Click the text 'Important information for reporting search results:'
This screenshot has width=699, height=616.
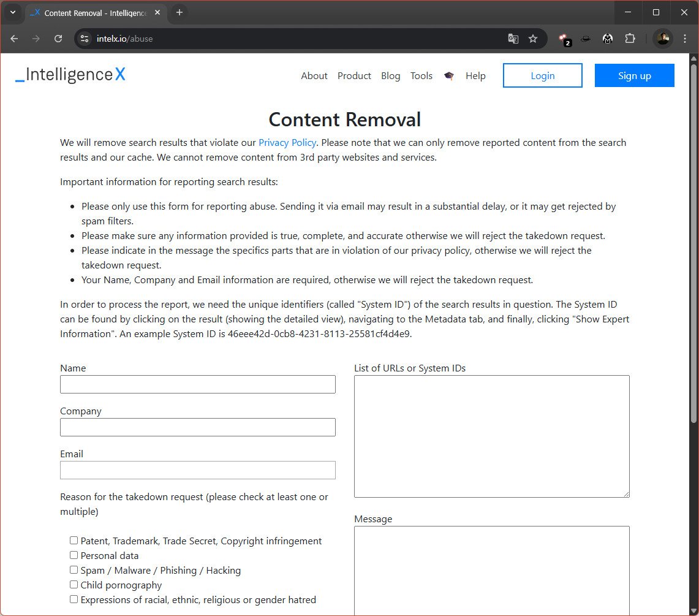tap(169, 182)
